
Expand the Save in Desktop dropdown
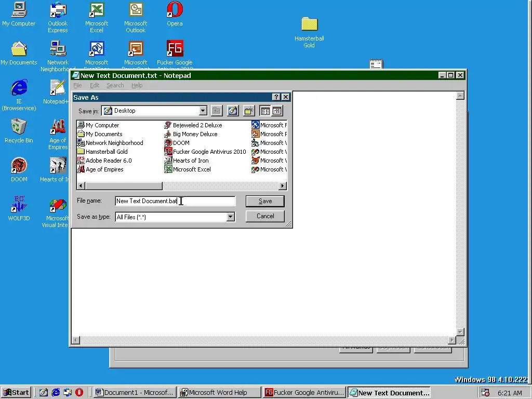click(x=203, y=111)
